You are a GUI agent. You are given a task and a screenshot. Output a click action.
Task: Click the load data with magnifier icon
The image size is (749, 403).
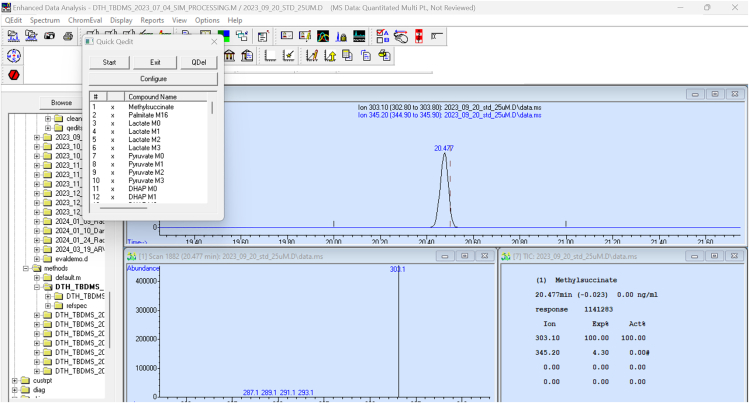pos(32,36)
